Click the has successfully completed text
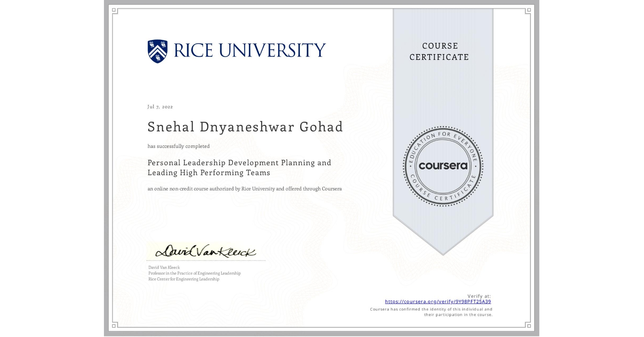The height and width of the screenshot is (337, 644). [178, 146]
